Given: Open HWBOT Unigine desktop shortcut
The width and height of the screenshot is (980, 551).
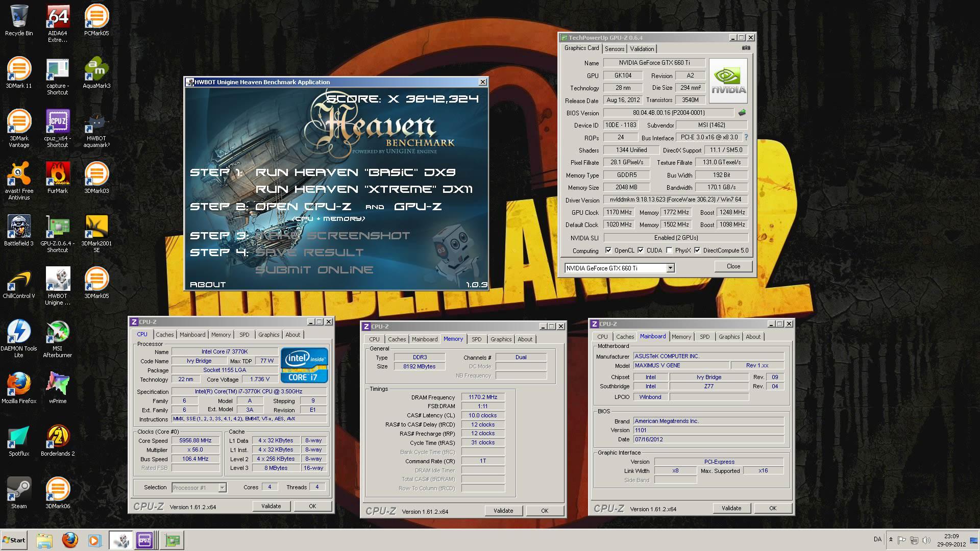Looking at the screenshot, I should click(58, 286).
